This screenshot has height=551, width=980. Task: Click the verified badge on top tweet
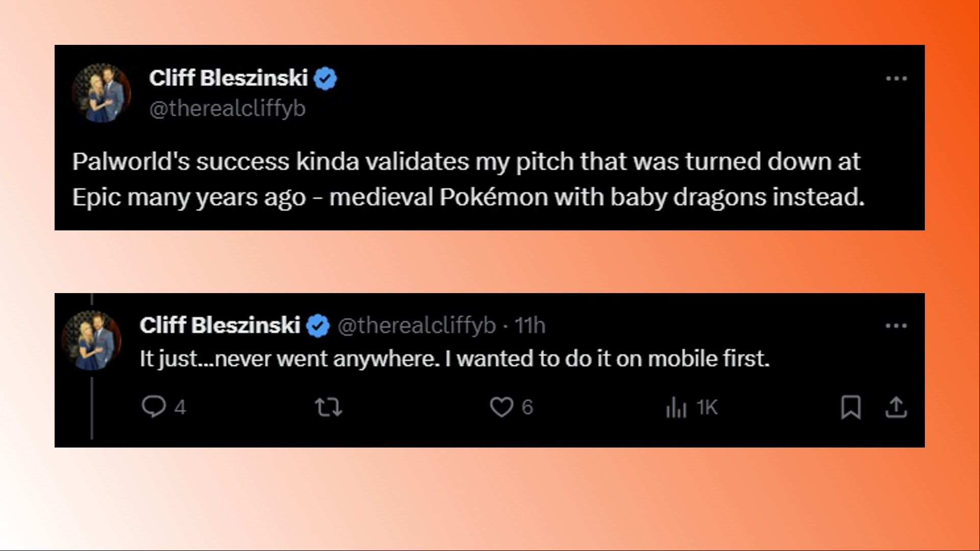[x=325, y=78]
